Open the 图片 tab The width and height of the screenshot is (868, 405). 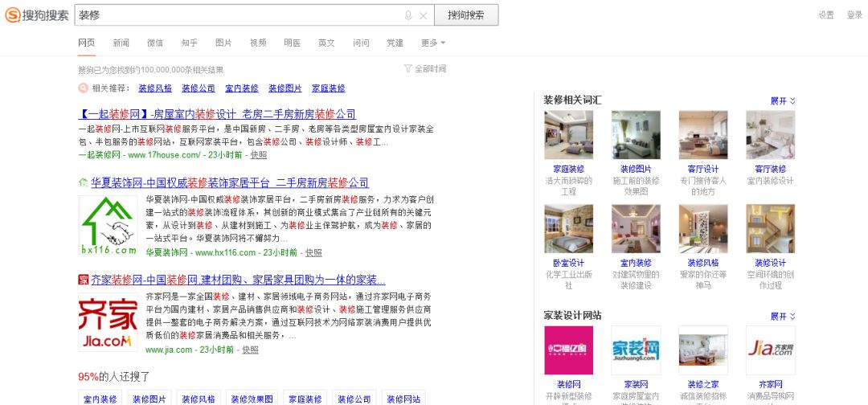(223, 43)
